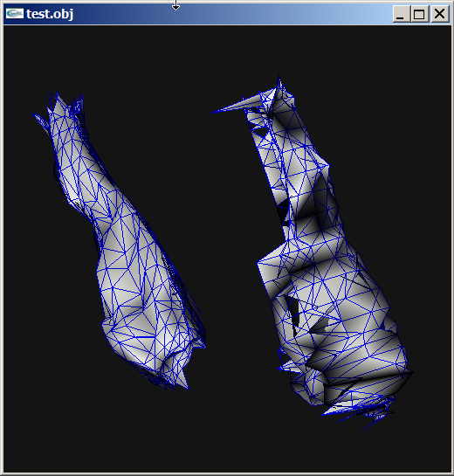454x476 pixels.
Task: Click the test.obj title bar text
Action: [x=50, y=14]
